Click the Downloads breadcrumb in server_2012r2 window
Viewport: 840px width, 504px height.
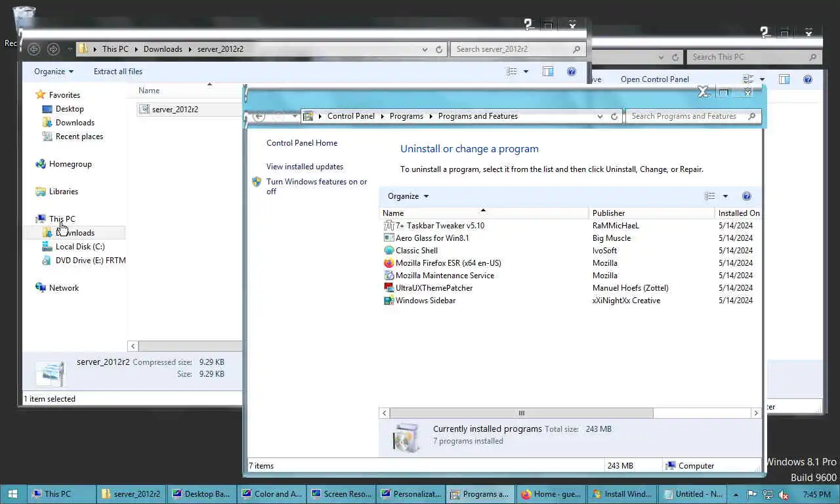[163, 49]
